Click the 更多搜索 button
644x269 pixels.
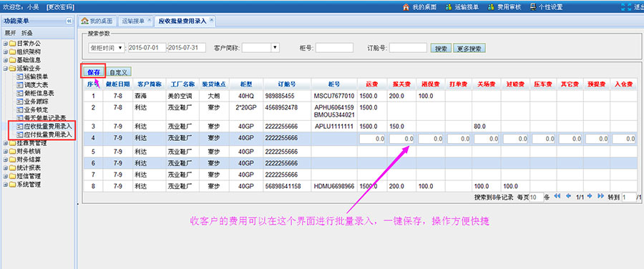pyautogui.click(x=469, y=49)
